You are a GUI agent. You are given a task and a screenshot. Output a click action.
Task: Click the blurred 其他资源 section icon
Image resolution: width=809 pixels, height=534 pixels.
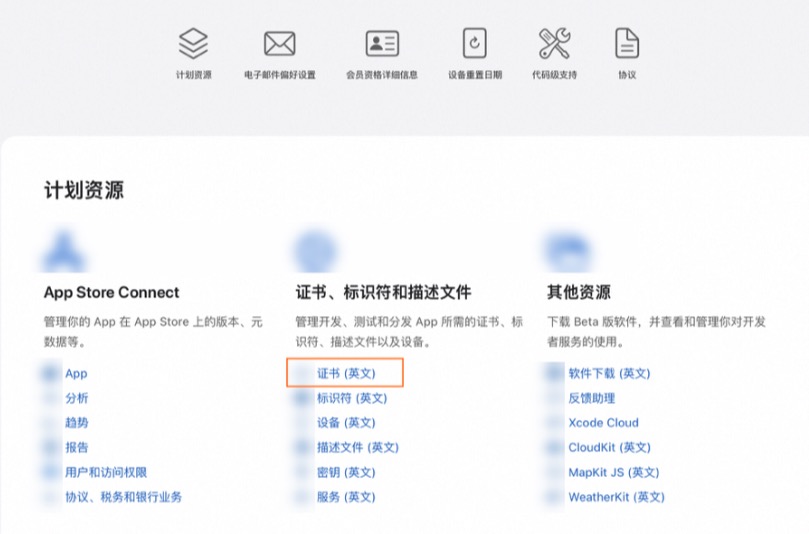coord(568,252)
